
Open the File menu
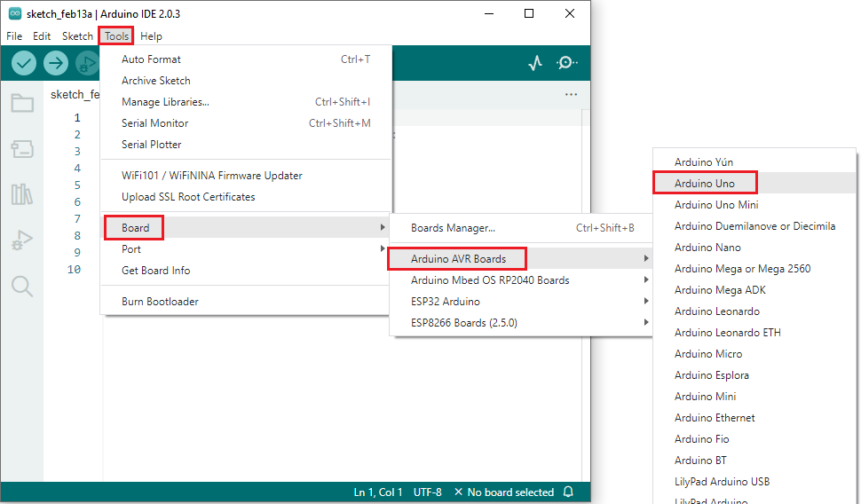(x=14, y=36)
